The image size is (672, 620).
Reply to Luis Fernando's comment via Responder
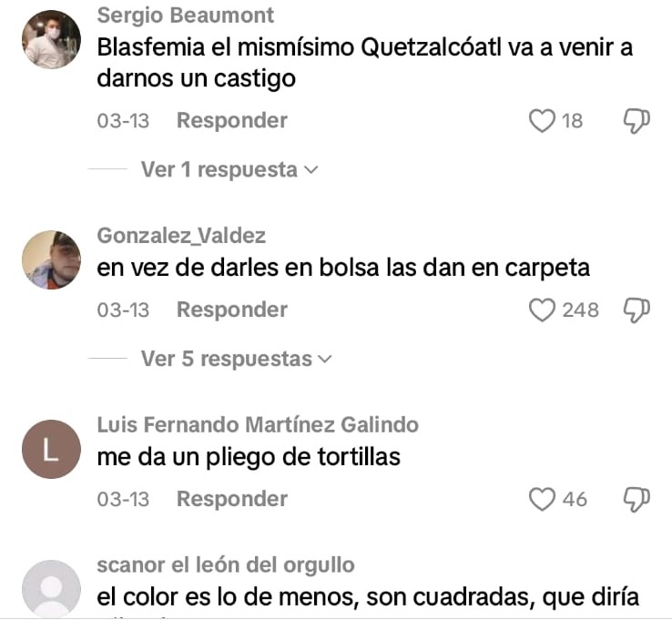[x=232, y=499]
